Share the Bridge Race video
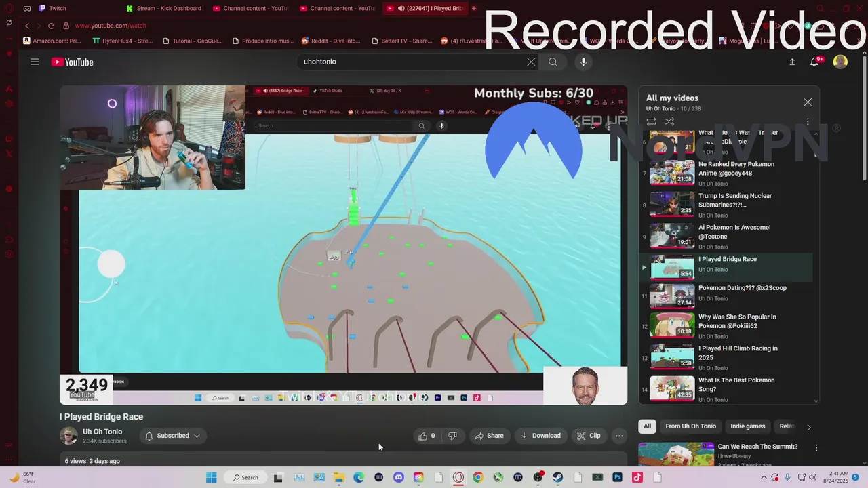The width and height of the screenshot is (868, 488). pos(489,436)
